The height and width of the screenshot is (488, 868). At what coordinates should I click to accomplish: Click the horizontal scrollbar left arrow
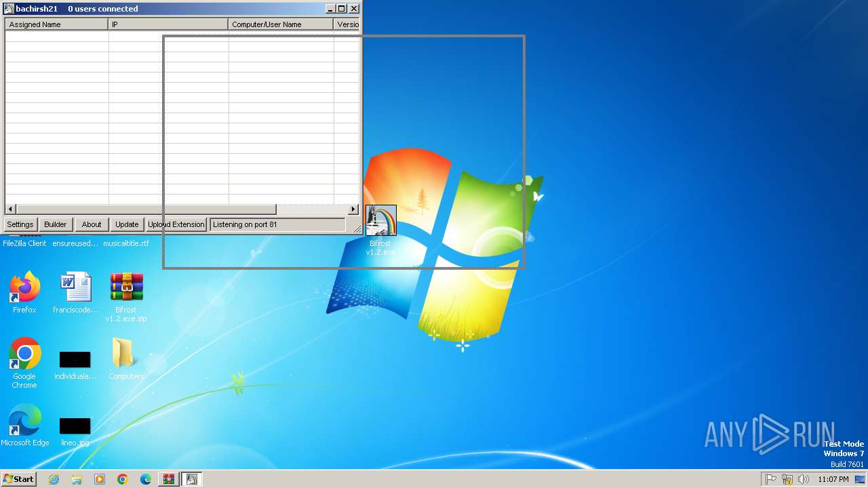click(10, 209)
